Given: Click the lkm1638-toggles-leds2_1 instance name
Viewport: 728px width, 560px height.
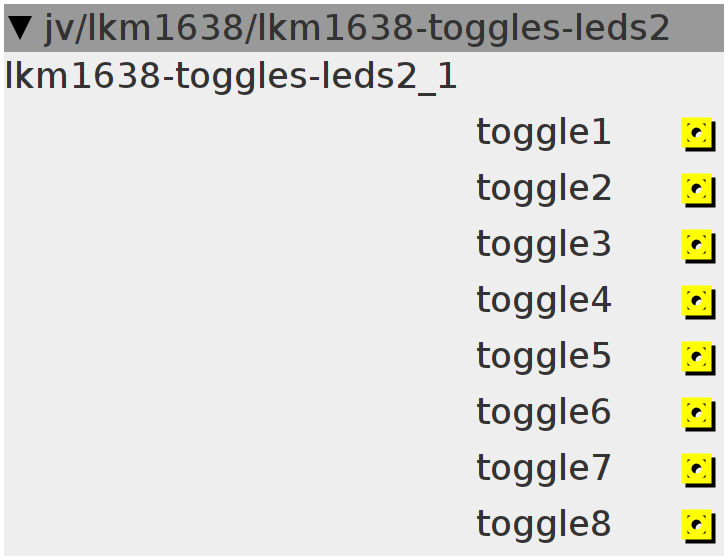Looking at the screenshot, I should pos(231,76).
